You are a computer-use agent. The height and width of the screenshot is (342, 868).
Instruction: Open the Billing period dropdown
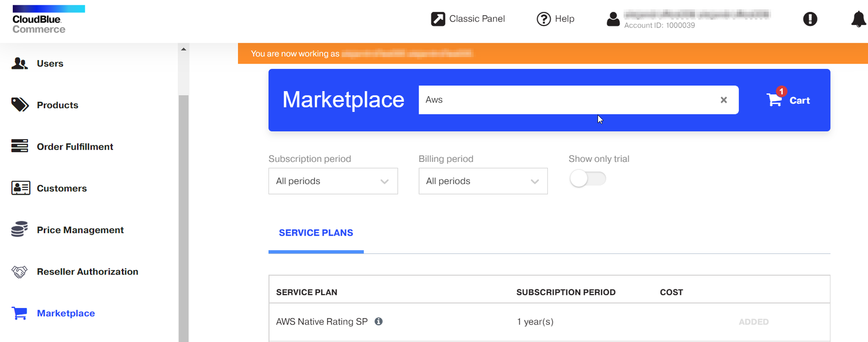(483, 181)
